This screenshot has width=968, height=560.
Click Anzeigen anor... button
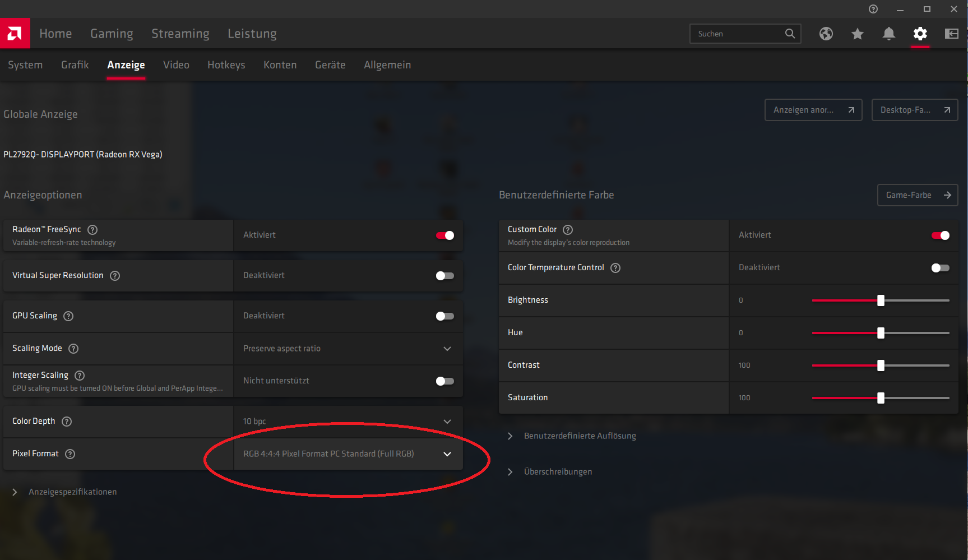[x=813, y=110]
